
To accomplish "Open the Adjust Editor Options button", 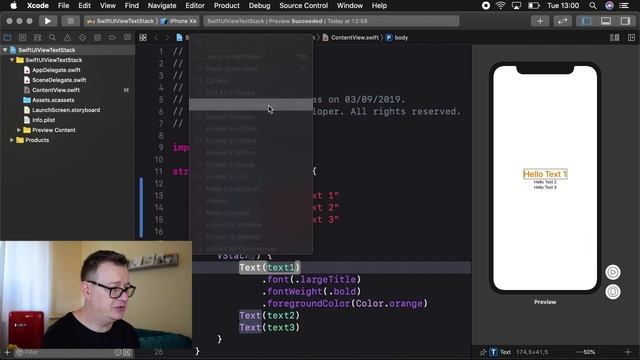I will [x=614, y=38].
